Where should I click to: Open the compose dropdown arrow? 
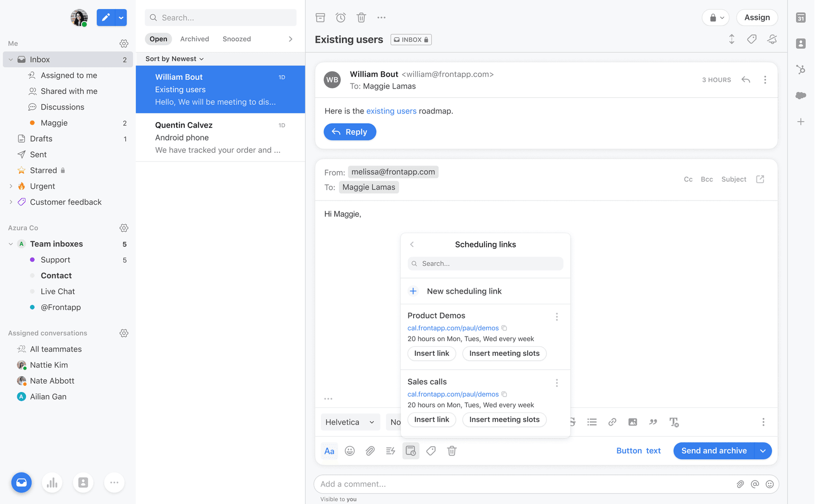pos(121,18)
